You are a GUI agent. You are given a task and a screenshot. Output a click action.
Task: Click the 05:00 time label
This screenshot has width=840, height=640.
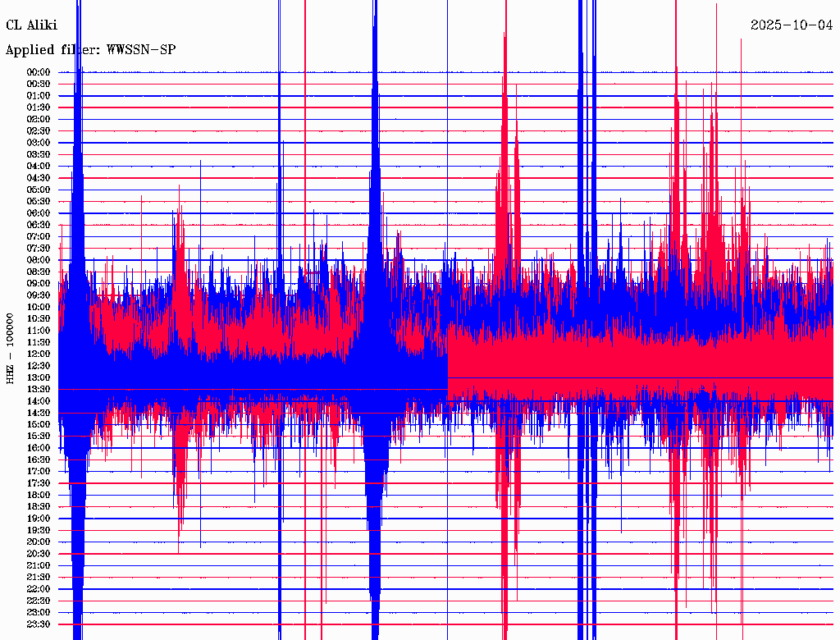tap(39, 190)
